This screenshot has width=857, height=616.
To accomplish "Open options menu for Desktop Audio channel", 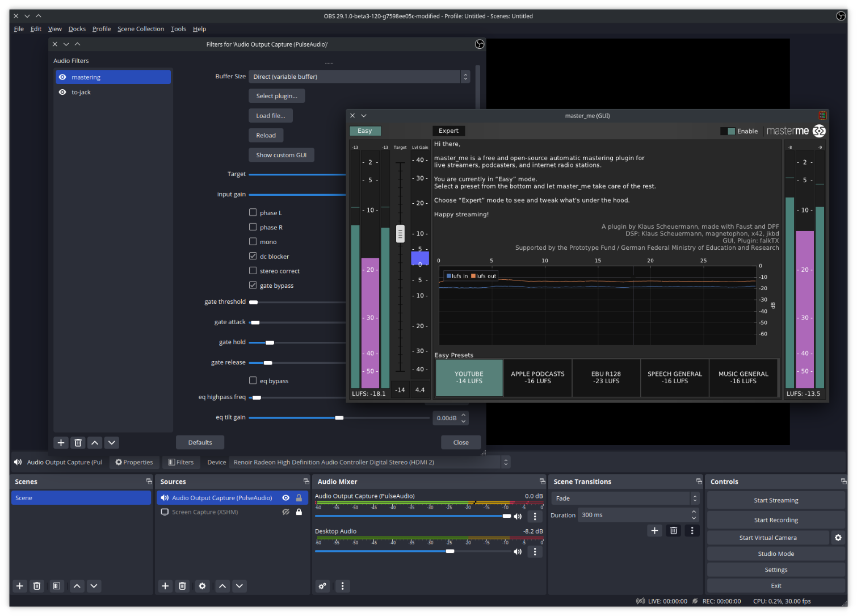I will point(535,551).
